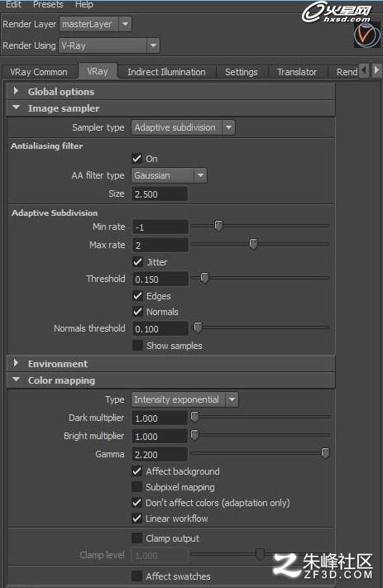This screenshot has width=383, height=588.
Task: Click the Max rate value field
Action: [x=160, y=246]
